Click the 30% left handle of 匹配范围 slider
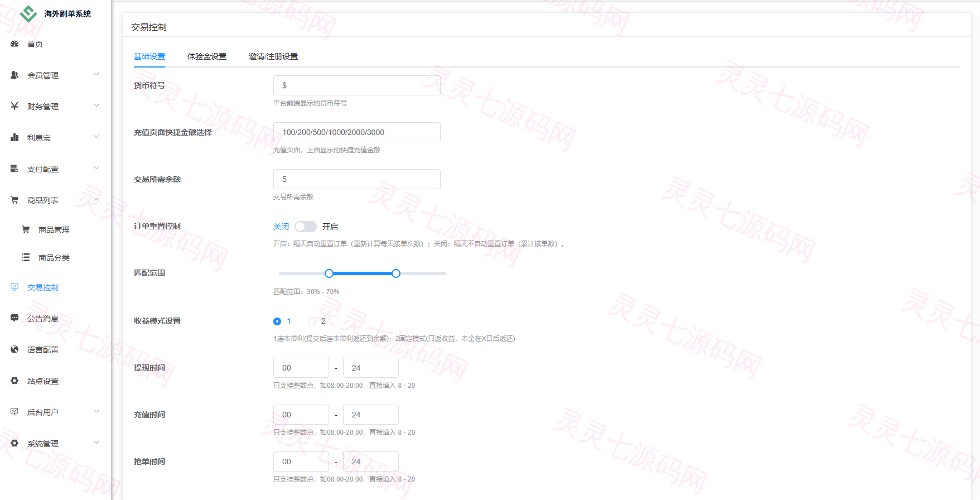Image resolution: width=980 pixels, height=500 pixels. coord(329,273)
